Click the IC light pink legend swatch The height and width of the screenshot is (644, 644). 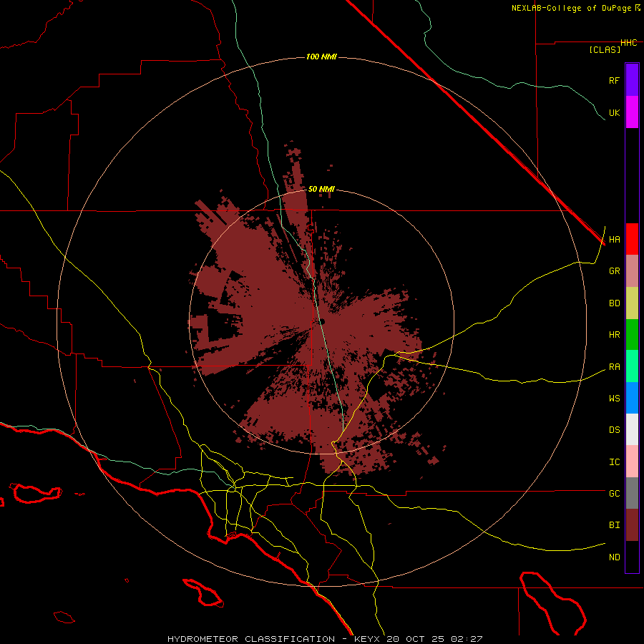(x=632, y=462)
